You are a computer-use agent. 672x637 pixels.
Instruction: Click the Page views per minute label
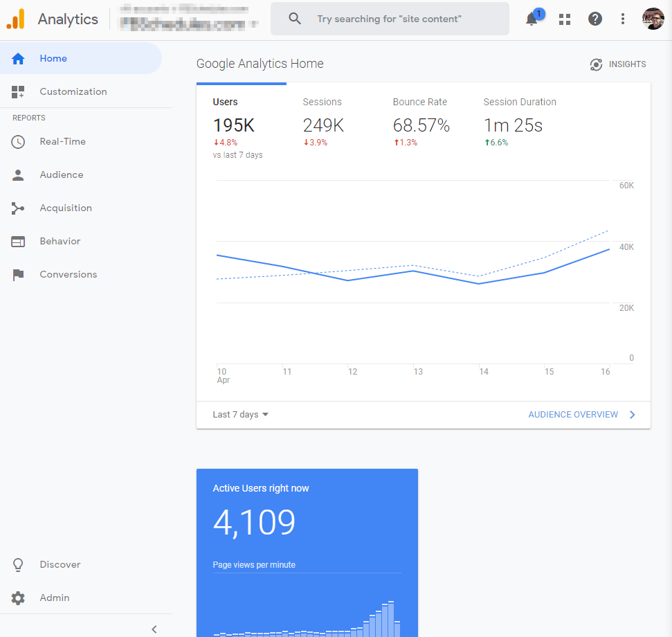pos(254,565)
